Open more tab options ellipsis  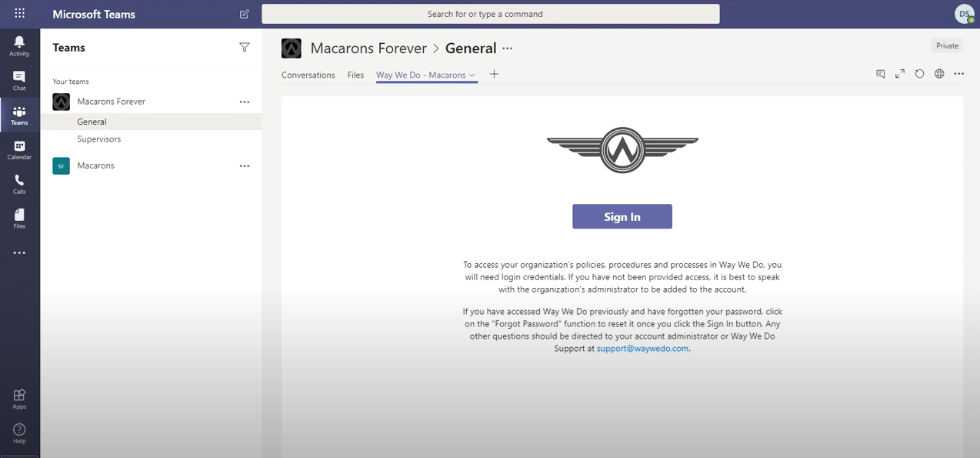tap(958, 74)
